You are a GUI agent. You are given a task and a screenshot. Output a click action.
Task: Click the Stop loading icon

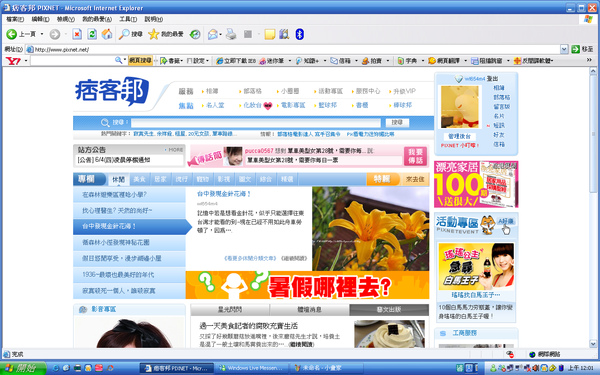coord(77,34)
